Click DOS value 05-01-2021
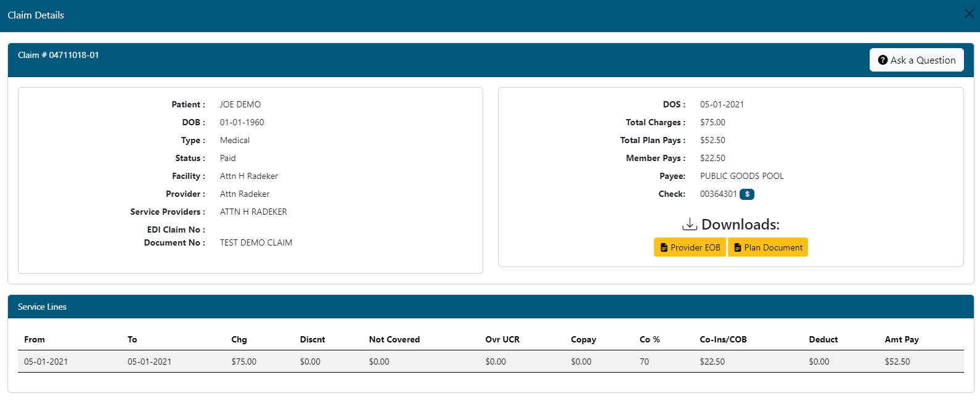980x401 pixels. [722, 104]
